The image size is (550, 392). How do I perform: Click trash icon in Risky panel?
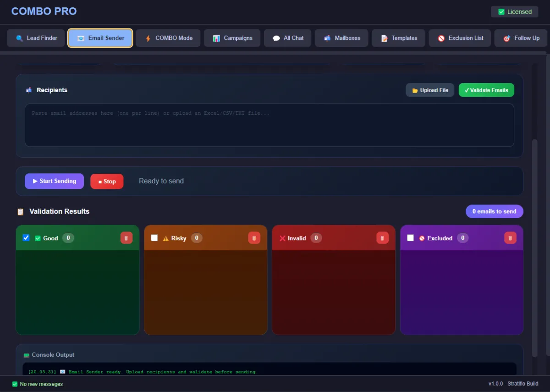(x=254, y=238)
